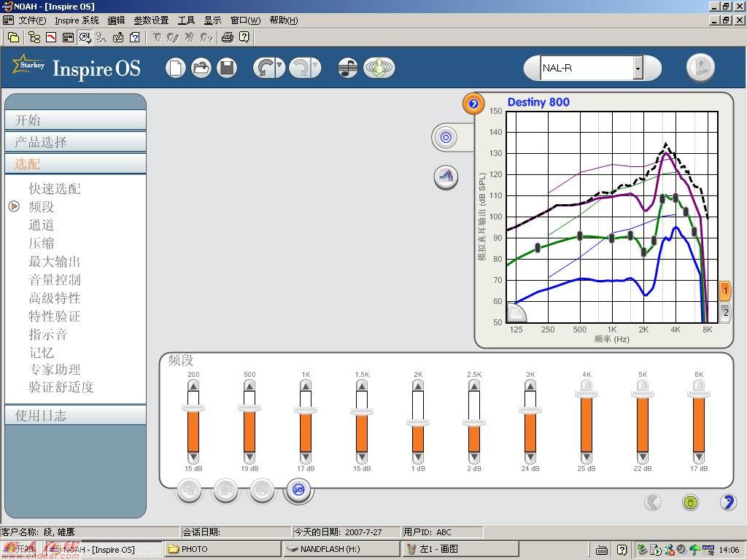Click the document with question mark toolbar icon
747x560 pixels.
(135, 37)
